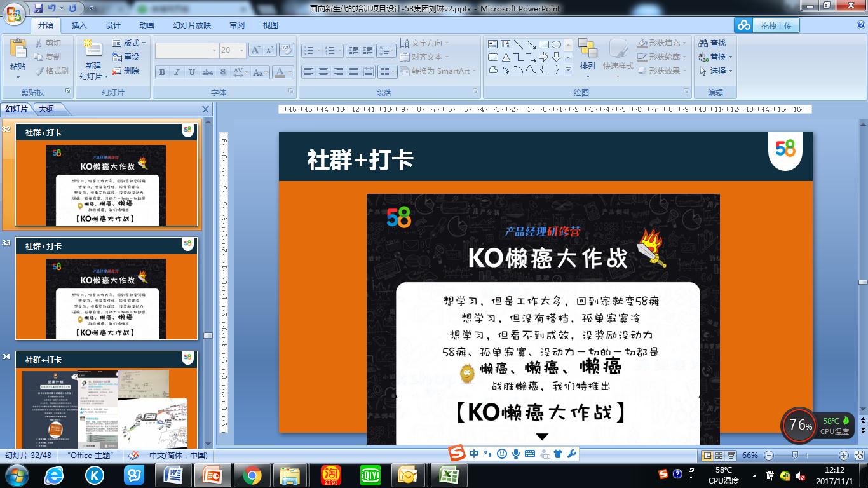868x488 pixels.
Task: Switch to Slide Sorter view icon
Action: tap(719, 456)
